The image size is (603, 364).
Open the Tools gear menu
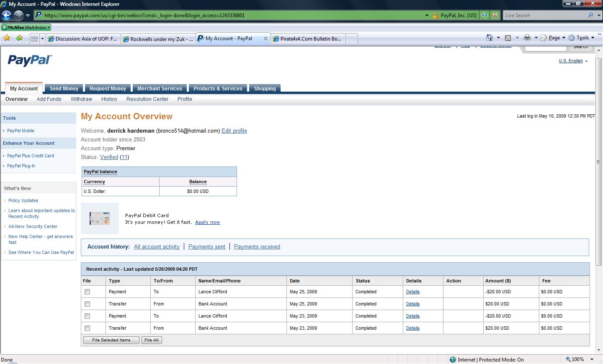tap(581, 38)
